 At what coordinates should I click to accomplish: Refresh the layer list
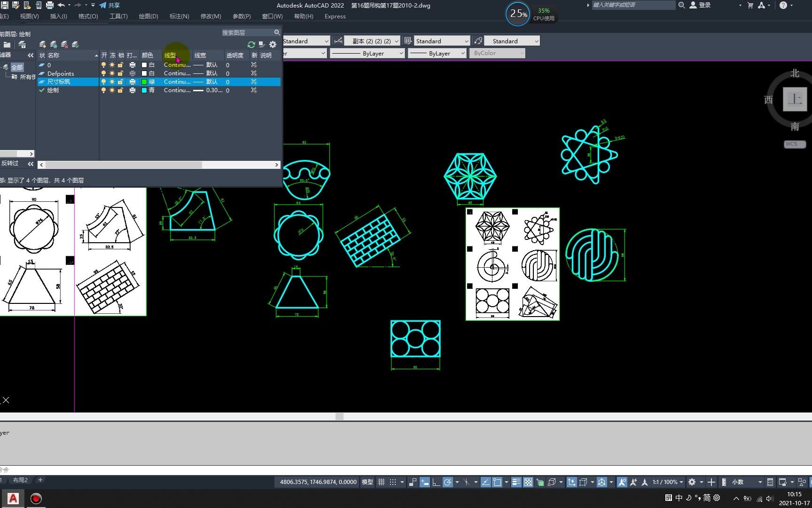tap(251, 44)
